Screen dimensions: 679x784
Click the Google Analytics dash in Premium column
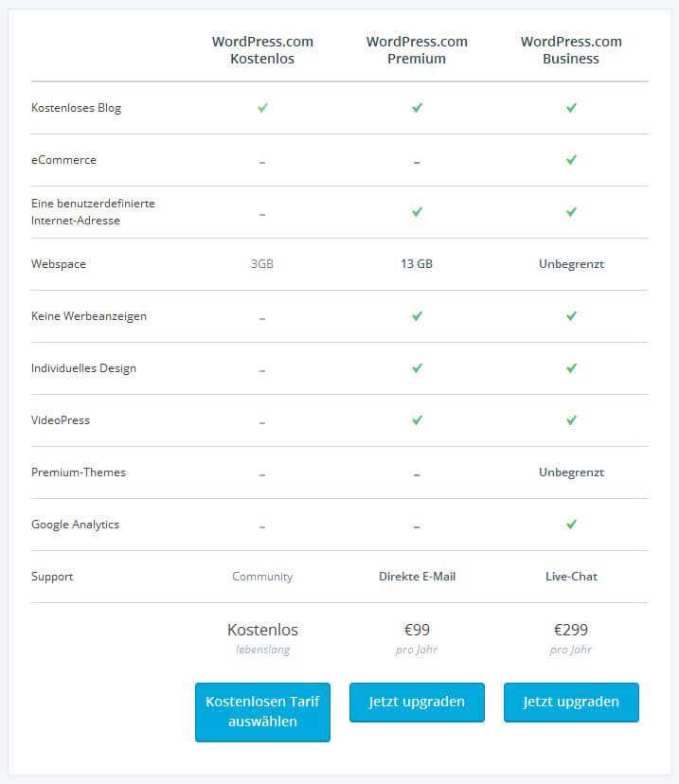[417, 526]
